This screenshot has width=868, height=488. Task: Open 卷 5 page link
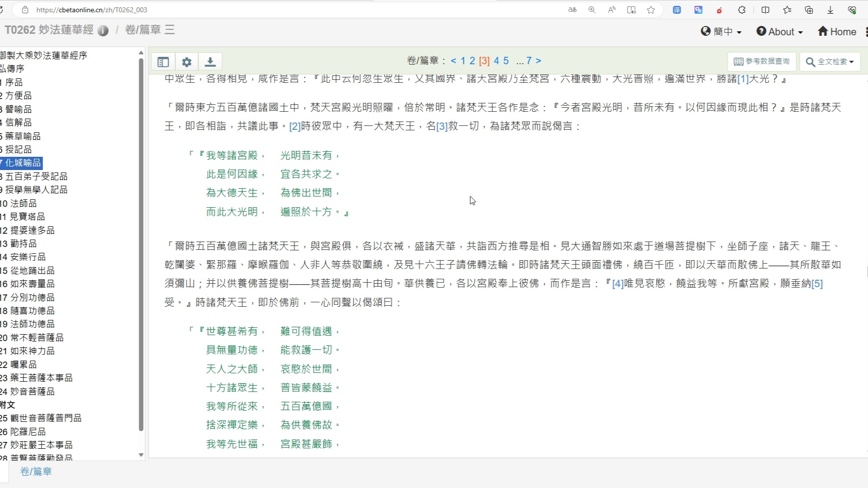506,61
